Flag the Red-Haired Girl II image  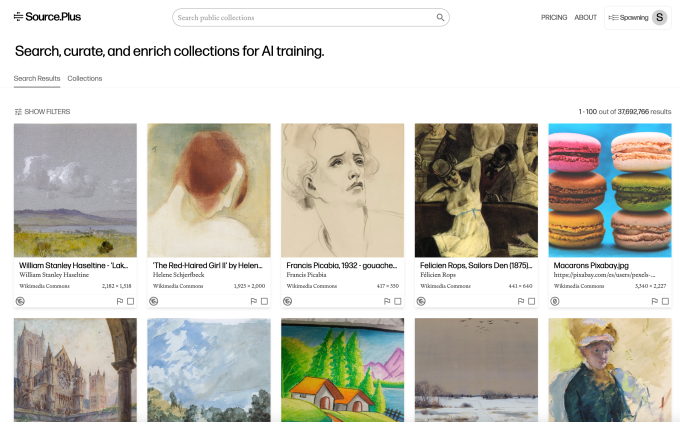(x=253, y=300)
